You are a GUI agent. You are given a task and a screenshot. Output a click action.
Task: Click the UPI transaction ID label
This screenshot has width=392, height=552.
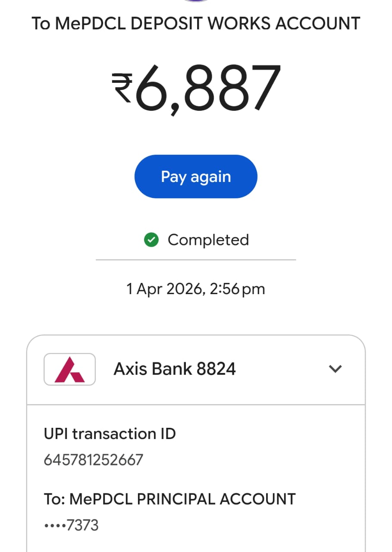point(110,433)
